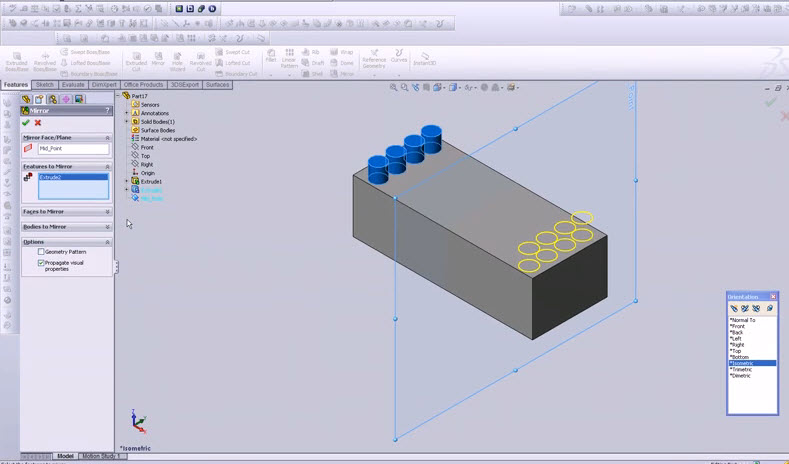Open the Reference Geometry tool
789x464 pixels.
coord(374,59)
